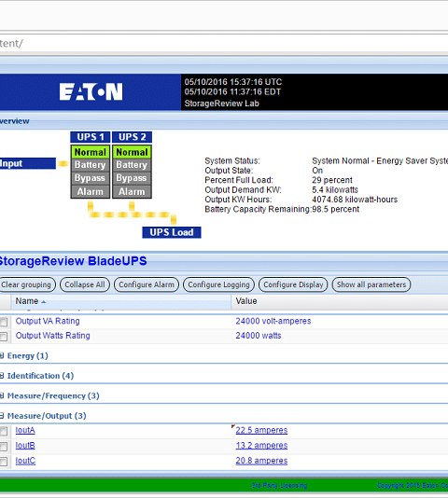Click the Value column header
The width and height of the screenshot is (448, 498).
[340, 301]
